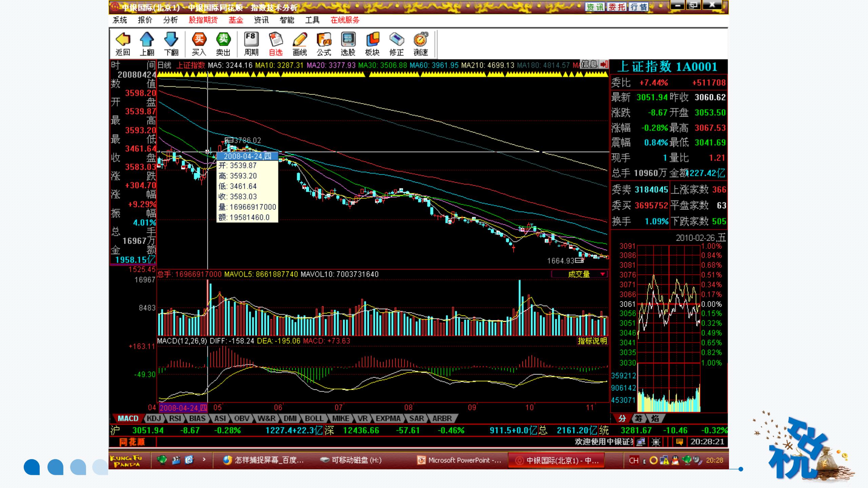This screenshot has height=488, width=868.
Task: Expand the 成交量 indicator dropdown
Action: pos(603,274)
